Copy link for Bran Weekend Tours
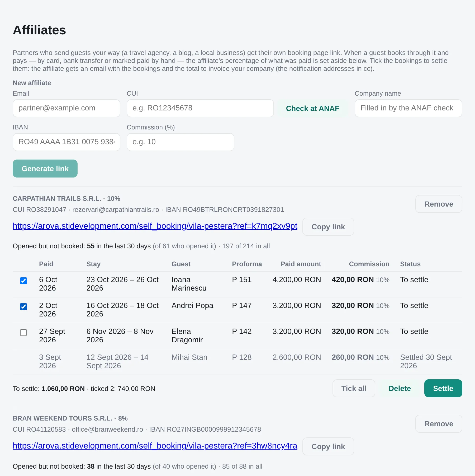 click(328, 446)
